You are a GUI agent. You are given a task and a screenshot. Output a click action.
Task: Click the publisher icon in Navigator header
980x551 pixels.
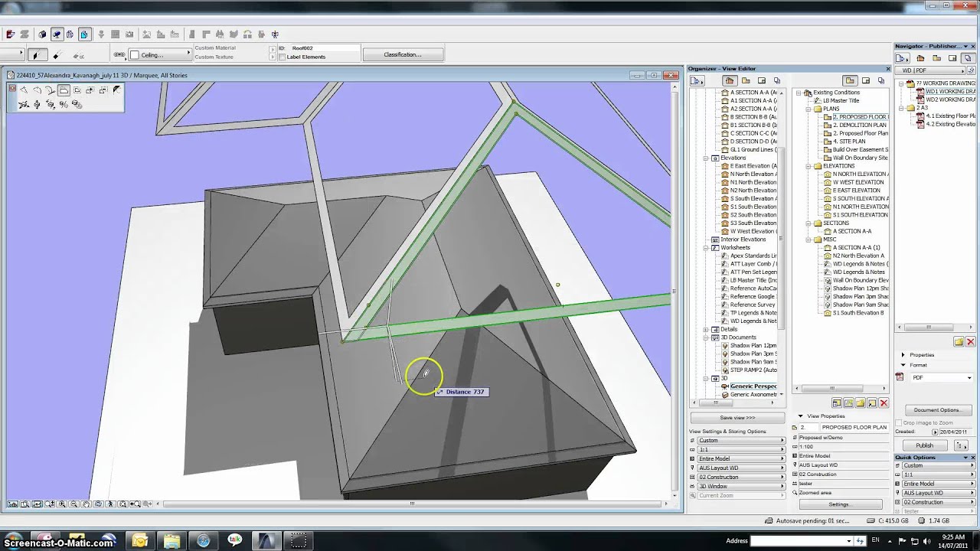pyautogui.click(x=967, y=58)
